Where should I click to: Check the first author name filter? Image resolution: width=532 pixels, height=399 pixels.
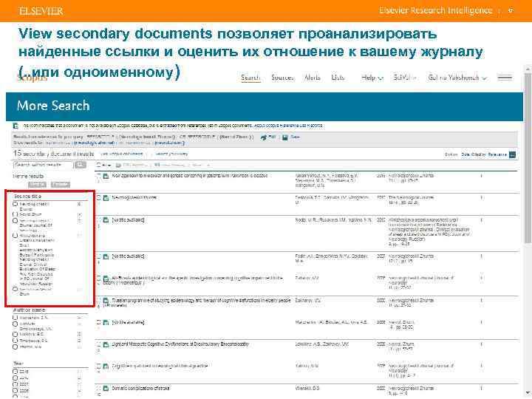16,318
